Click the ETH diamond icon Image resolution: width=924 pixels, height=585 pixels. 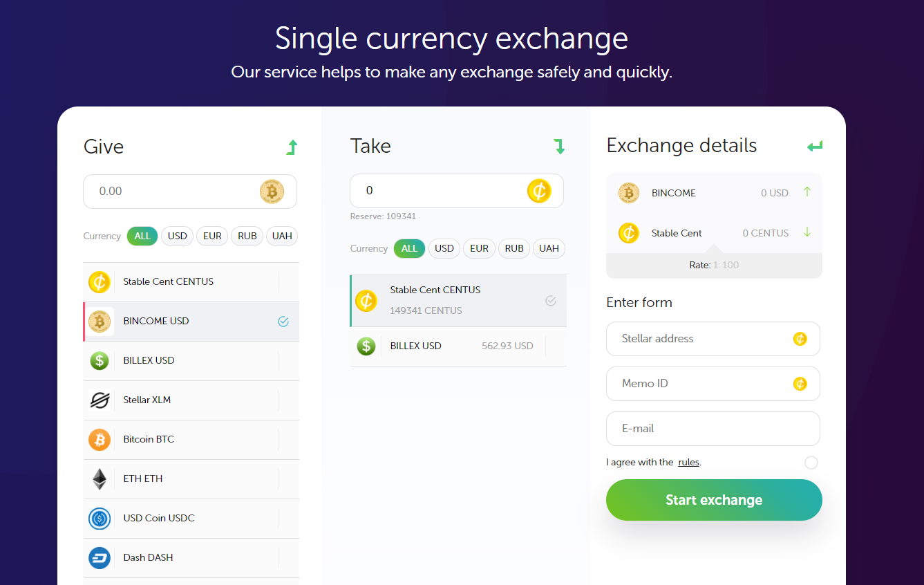point(100,479)
